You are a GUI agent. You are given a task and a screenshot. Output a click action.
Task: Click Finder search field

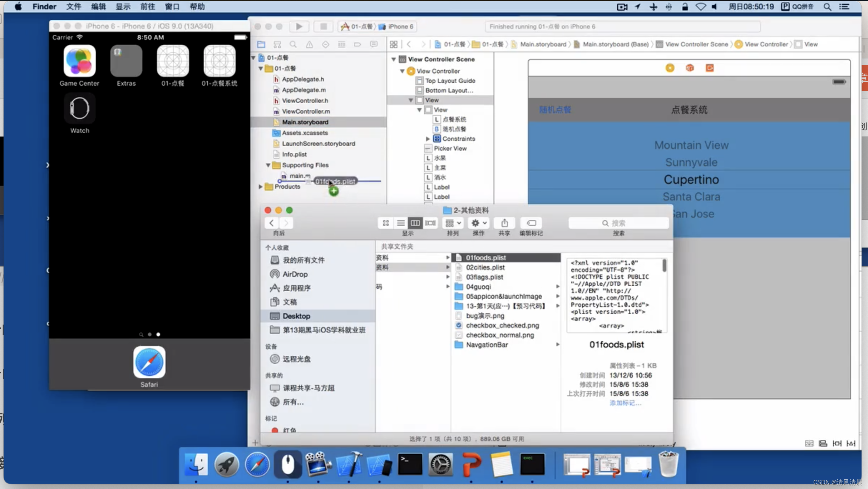[618, 223]
